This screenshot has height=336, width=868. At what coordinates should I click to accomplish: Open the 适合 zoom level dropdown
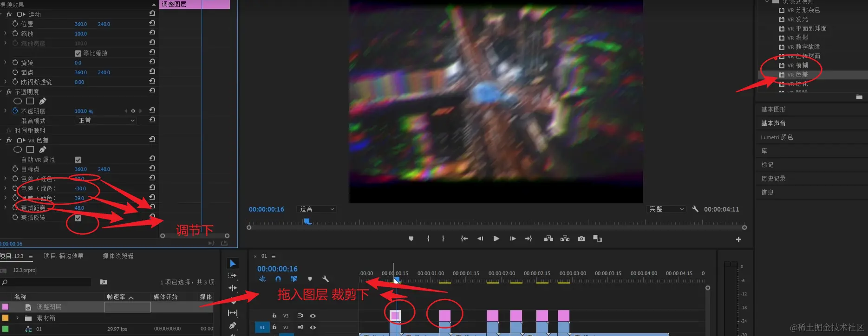tap(317, 209)
